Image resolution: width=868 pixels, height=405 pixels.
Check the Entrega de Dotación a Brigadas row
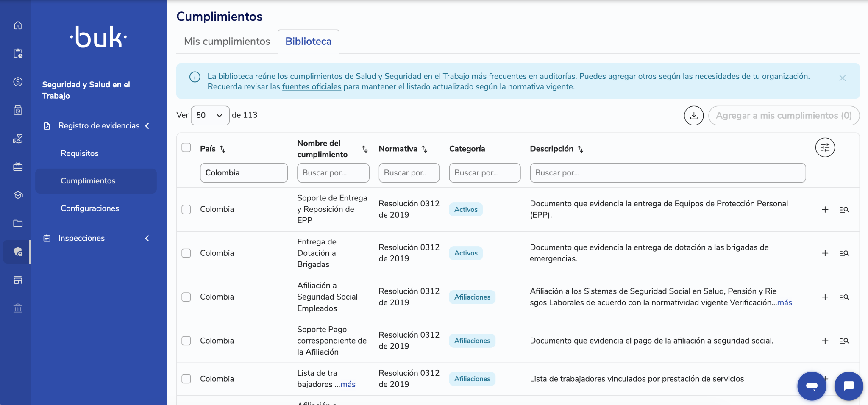click(x=186, y=253)
